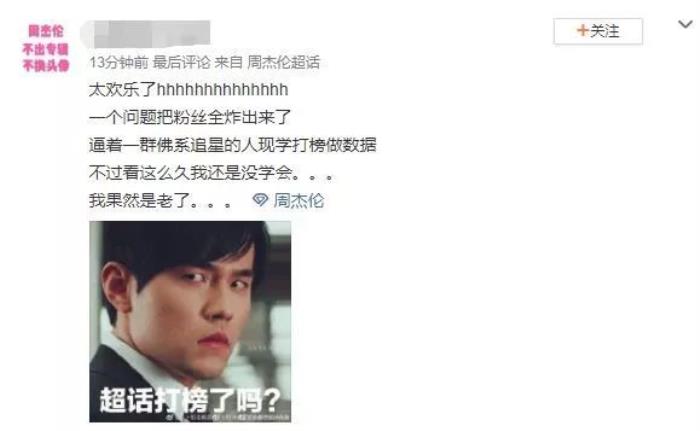
Task: Open the blurred username profile link
Action: 146,34
